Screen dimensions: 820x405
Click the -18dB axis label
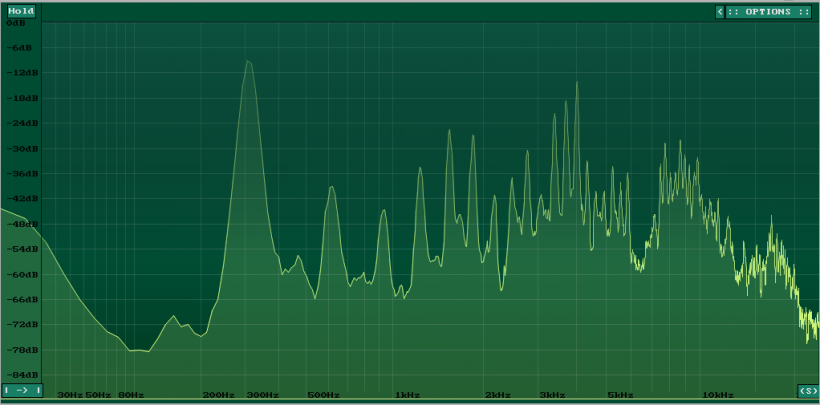pyautogui.click(x=20, y=98)
